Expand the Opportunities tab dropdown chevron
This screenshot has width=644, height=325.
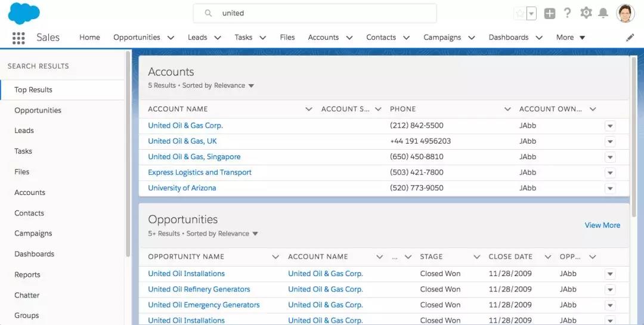171,38
